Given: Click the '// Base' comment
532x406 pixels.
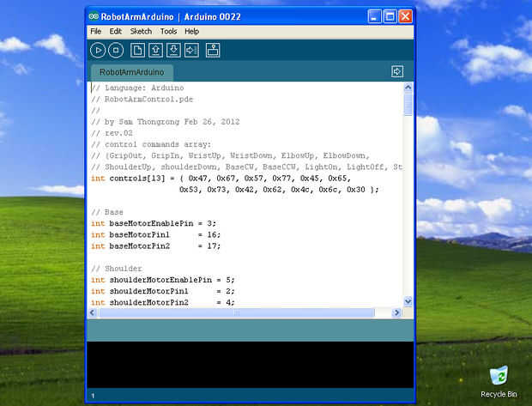Looking at the screenshot, I should pos(107,212).
